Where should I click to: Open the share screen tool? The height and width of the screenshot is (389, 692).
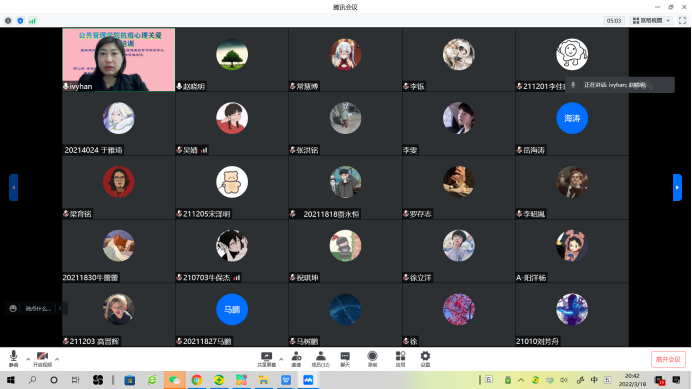[267, 359]
